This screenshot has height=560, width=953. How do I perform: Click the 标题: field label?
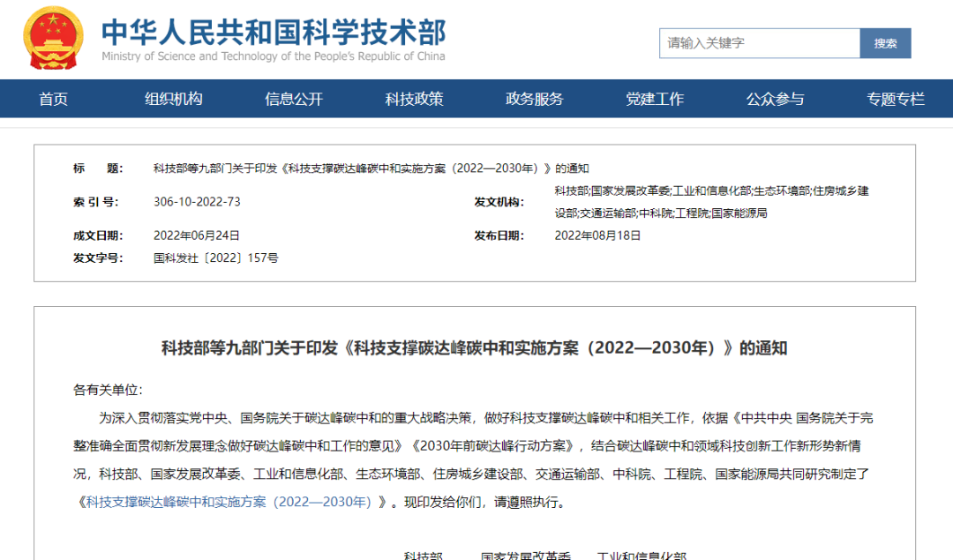click(x=98, y=168)
